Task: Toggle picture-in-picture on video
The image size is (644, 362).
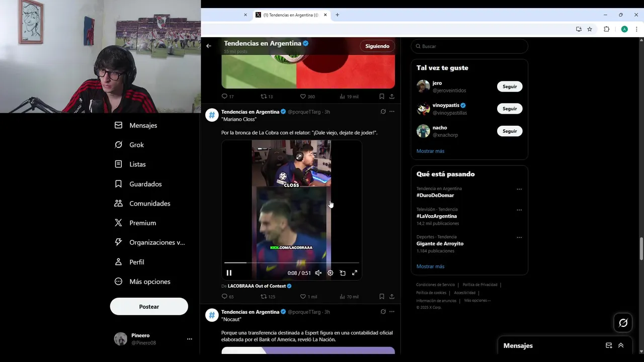Action: point(343,273)
